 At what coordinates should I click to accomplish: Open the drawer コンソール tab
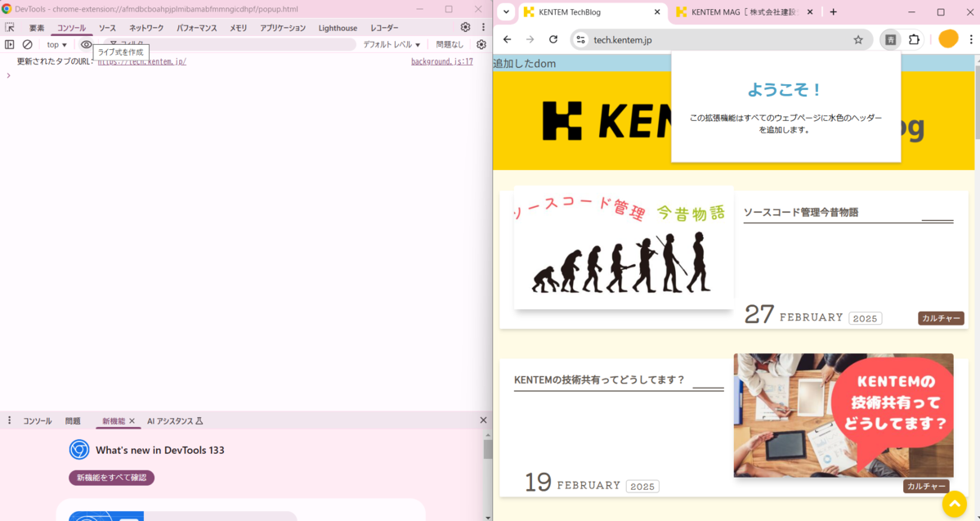coord(38,421)
